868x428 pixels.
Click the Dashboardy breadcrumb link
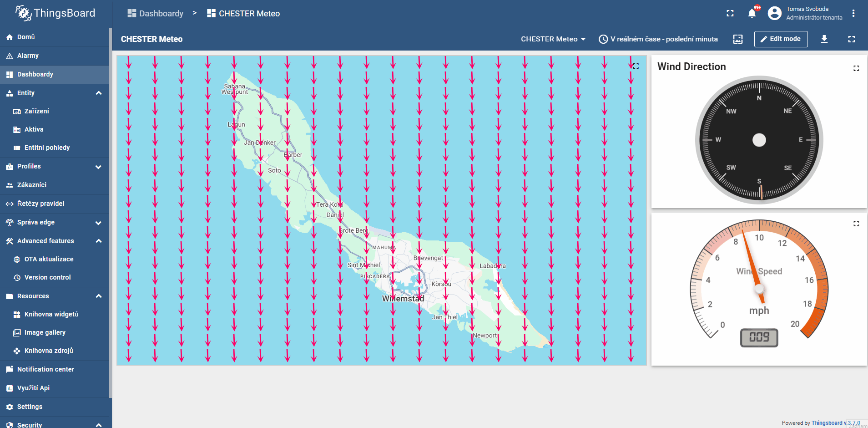(x=156, y=14)
